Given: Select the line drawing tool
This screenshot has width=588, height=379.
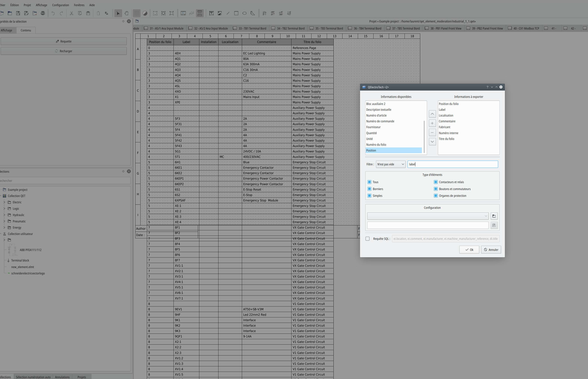Looking at the screenshot, I should point(228,13).
